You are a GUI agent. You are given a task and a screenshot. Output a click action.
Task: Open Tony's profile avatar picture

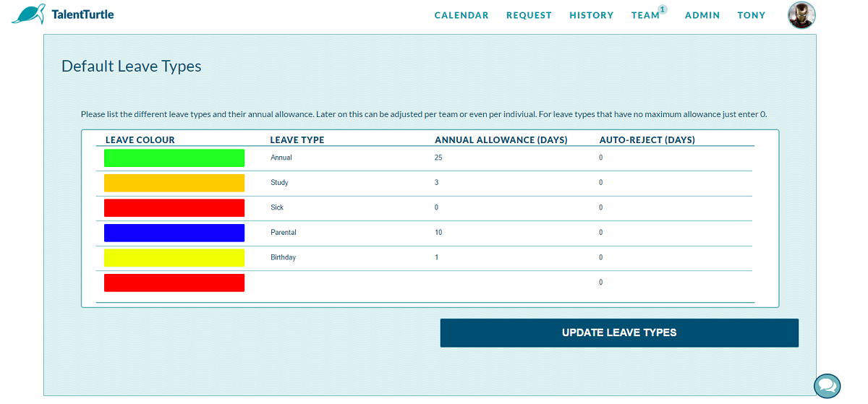tap(801, 15)
